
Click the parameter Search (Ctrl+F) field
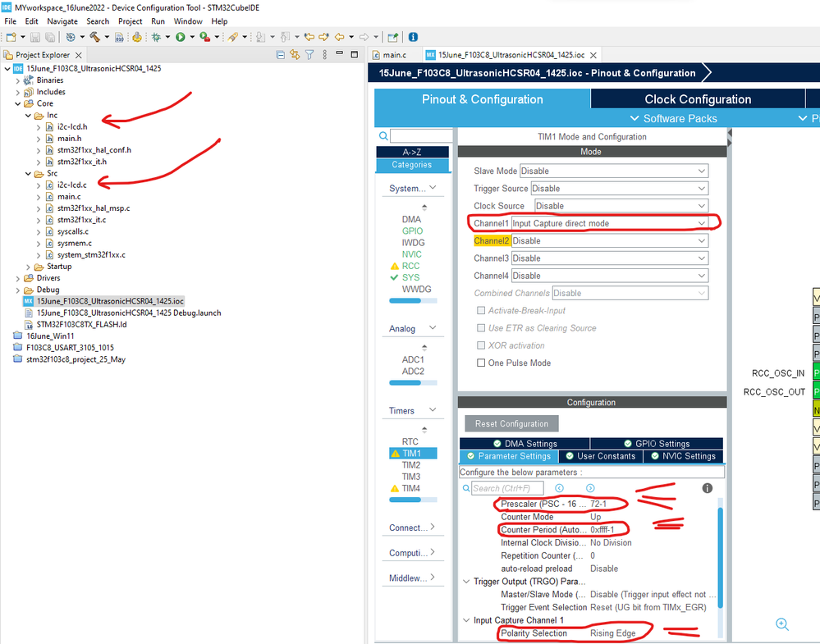[x=507, y=488]
